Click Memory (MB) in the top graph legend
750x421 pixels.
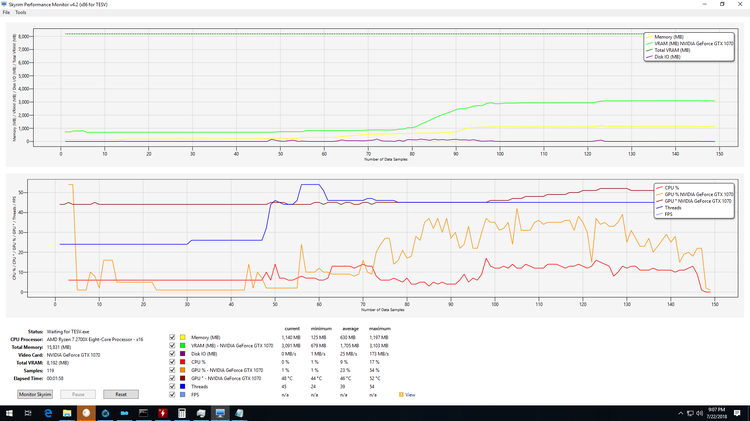click(669, 37)
